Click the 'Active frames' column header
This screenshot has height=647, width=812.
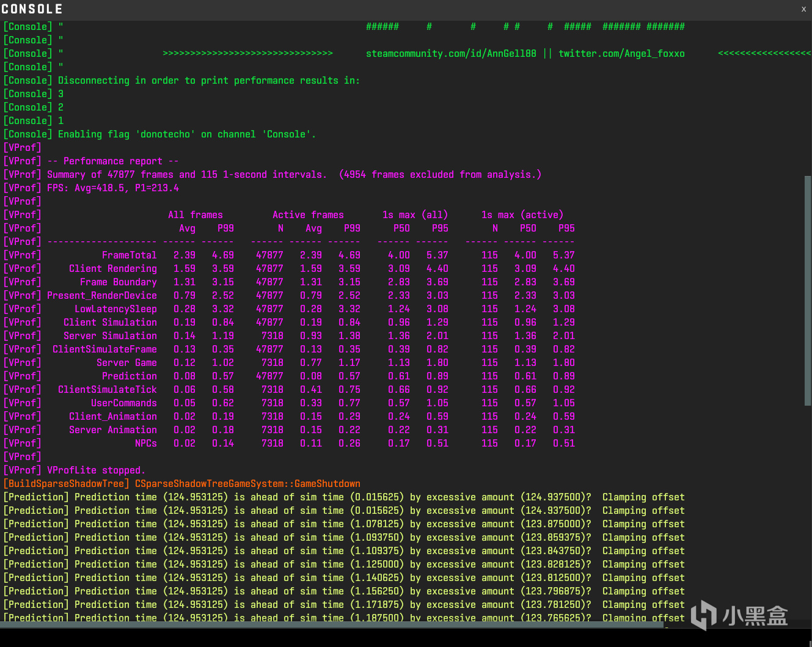pos(308,215)
